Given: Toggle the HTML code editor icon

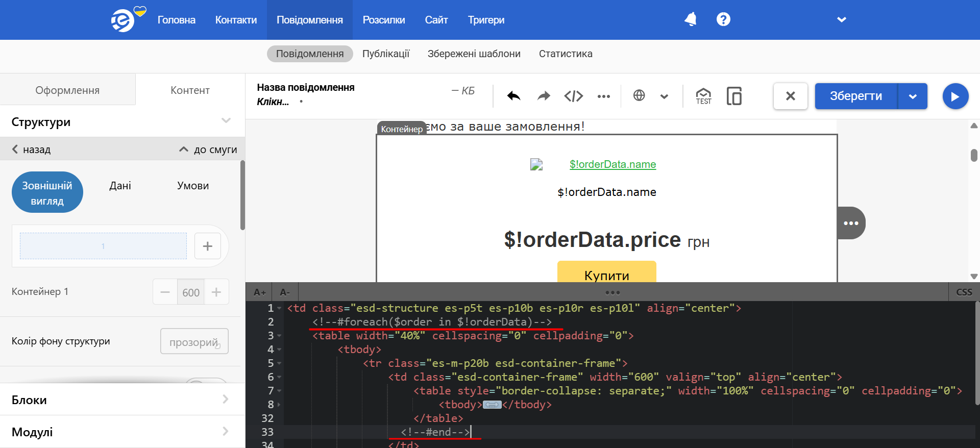Looking at the screenshot, I should pyautogui.click(x=574, y=96).
